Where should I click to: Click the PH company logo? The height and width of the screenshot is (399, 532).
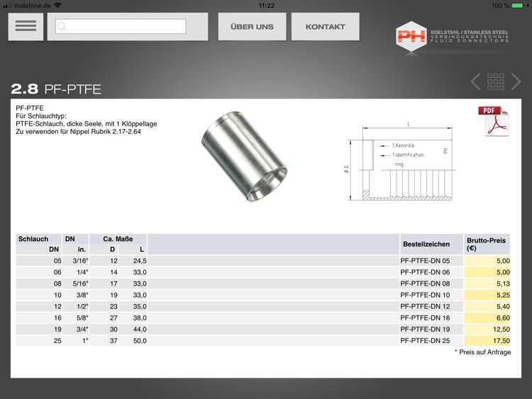453,36
